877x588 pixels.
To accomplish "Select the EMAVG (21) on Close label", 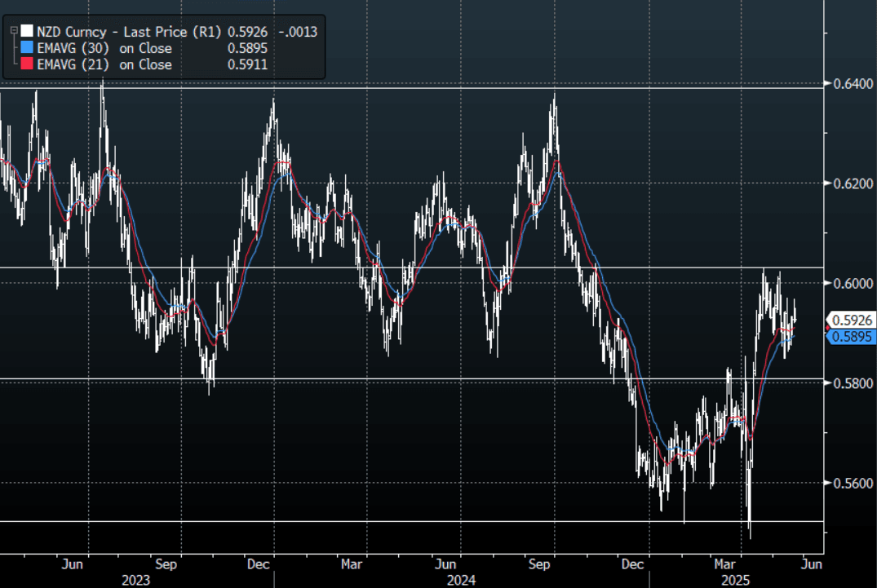I will [x=104, y=64].
